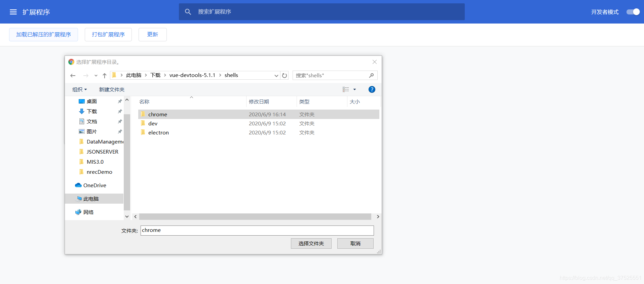644x284 pixels.
Task: Go up one folder level
Action: tap(105, 76)
